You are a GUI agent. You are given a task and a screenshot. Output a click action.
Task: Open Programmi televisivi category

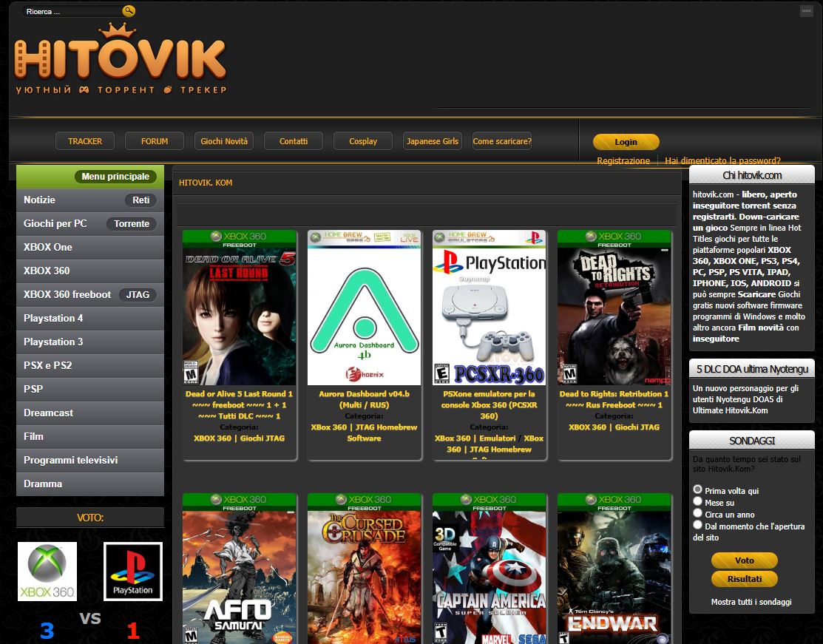[x=90, y=460]
